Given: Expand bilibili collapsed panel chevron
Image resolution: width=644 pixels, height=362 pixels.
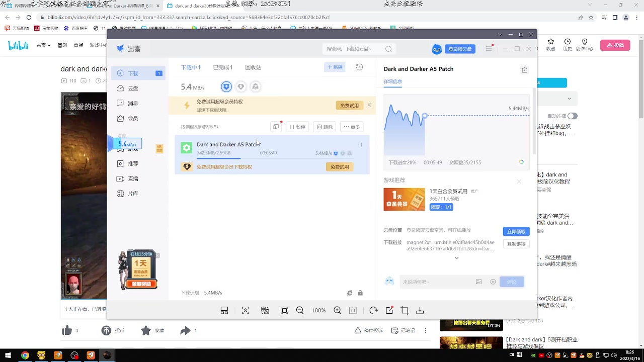Looking at the screenshot, I should coord(570,99).
